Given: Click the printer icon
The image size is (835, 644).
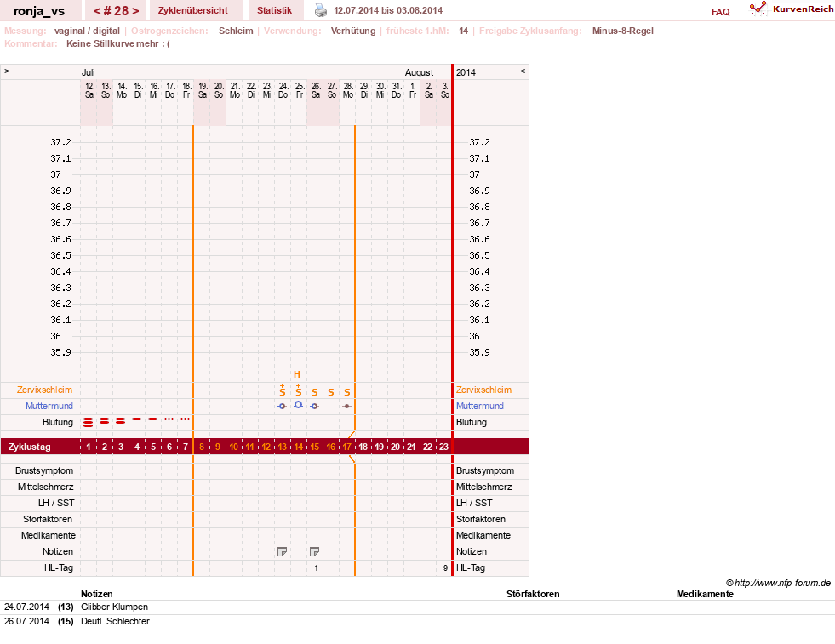Looking at the screenshot, I should pos(321,10).
